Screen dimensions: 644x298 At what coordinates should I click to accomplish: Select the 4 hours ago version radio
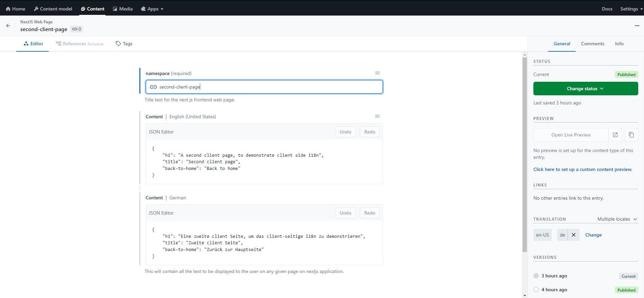click(536, 290)
